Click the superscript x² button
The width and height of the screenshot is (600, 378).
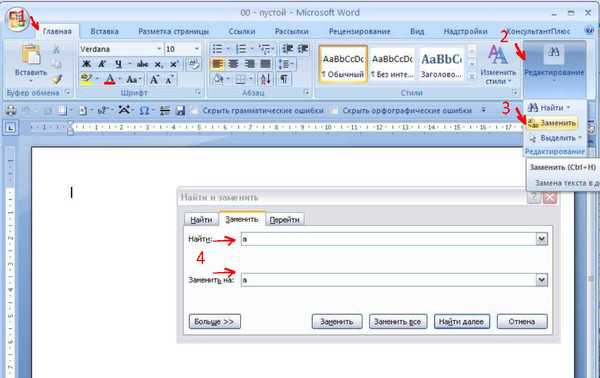point(174,64)
